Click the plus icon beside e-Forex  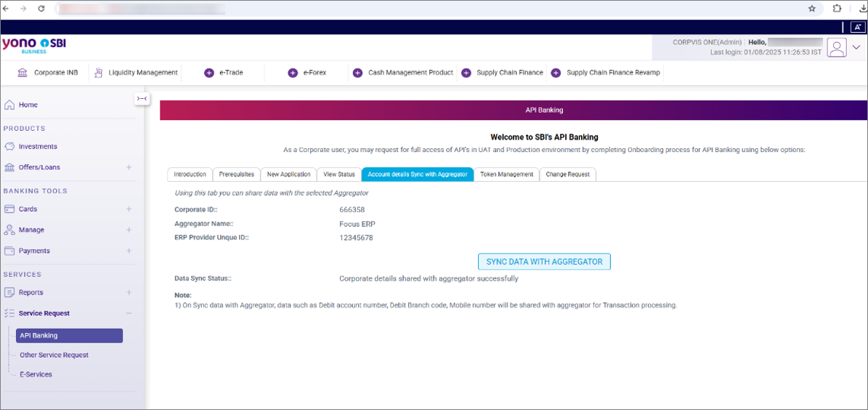(x=293, y=73)
